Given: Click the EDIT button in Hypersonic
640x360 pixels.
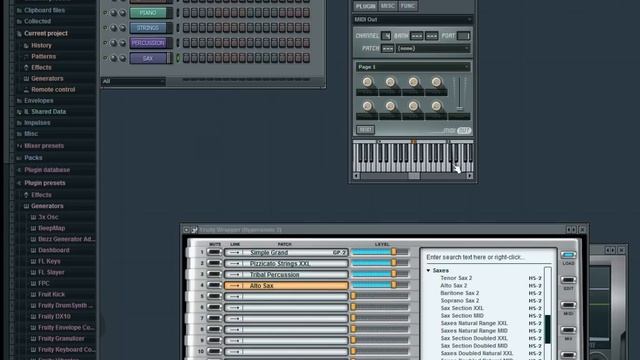Looking at the screenshot, I should [x=568, y=280].
